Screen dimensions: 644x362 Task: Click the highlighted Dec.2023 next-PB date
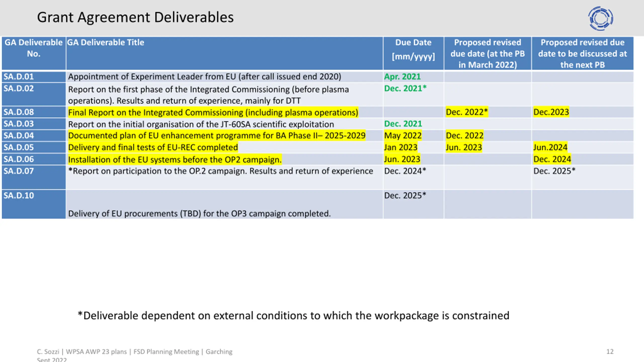coord(551,112)
